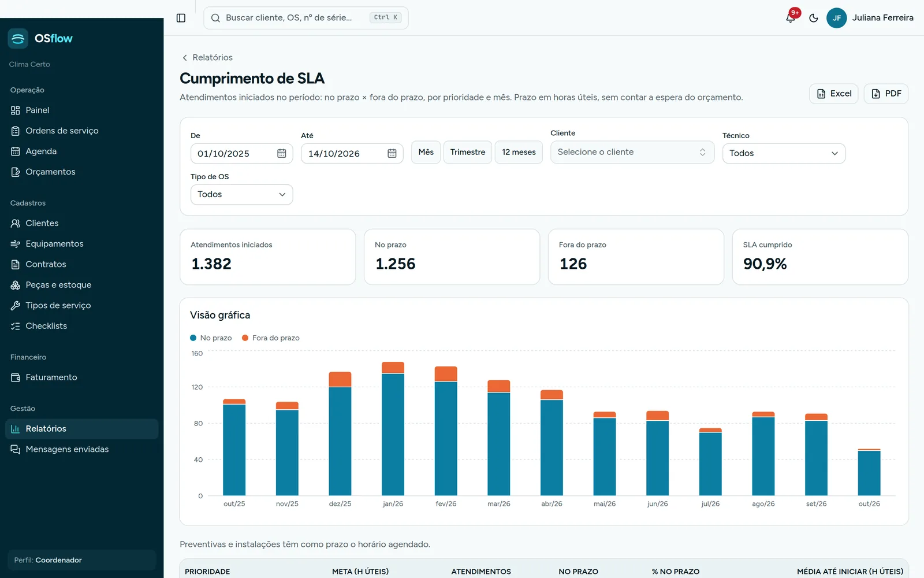Open Ordens de serviço in sidebar
924x578 pixels.
tap(82, 131)
